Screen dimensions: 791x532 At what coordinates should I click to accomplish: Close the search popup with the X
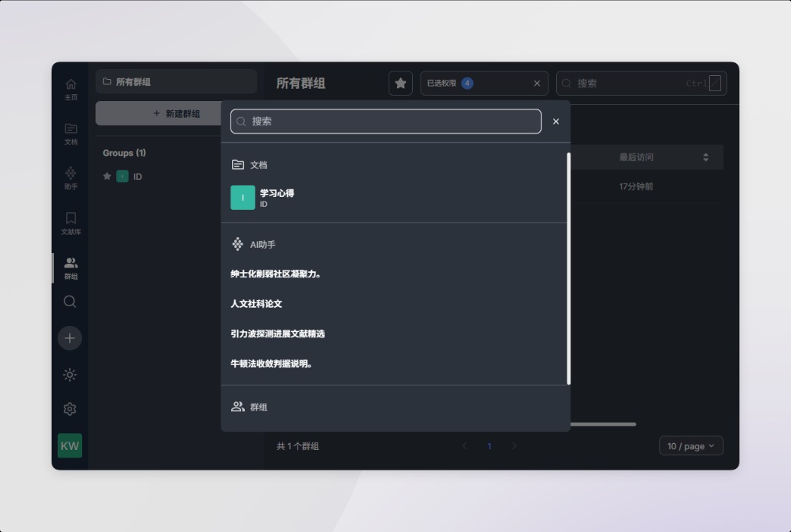pyautogui.click(x=556, y=122)
